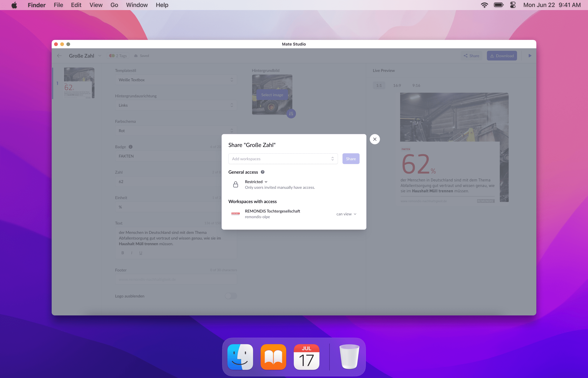588x378 pixels.
Task: Open the Hintergrundausrichtung Links dropdown
Action: click(x=176, y=105)
